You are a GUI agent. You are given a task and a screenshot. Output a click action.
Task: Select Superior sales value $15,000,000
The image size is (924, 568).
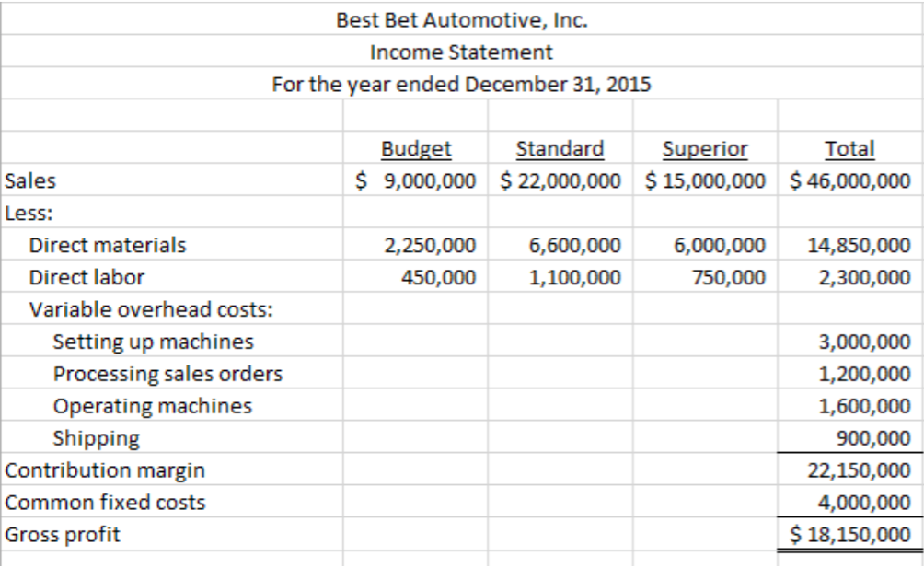click(x=705, y=180)
